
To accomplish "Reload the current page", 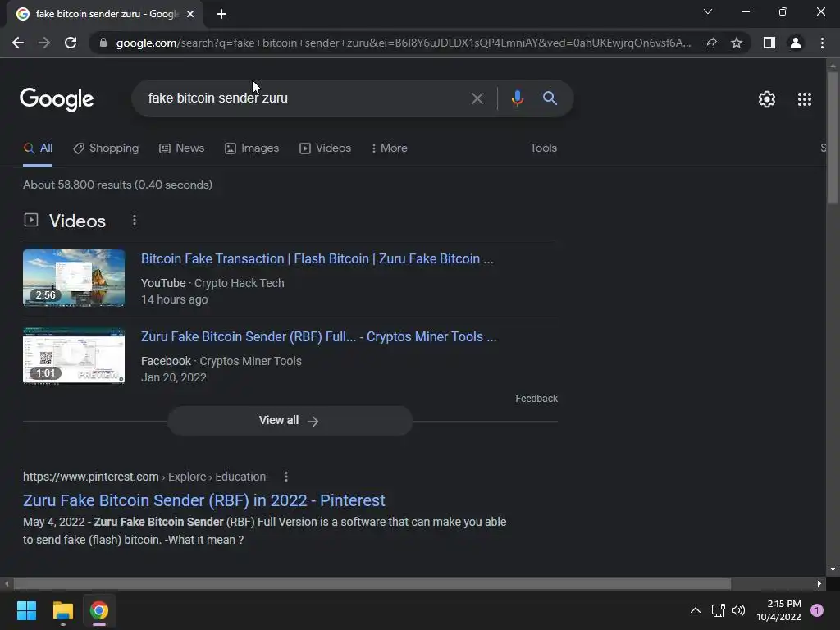I will (x=71, y=43).
